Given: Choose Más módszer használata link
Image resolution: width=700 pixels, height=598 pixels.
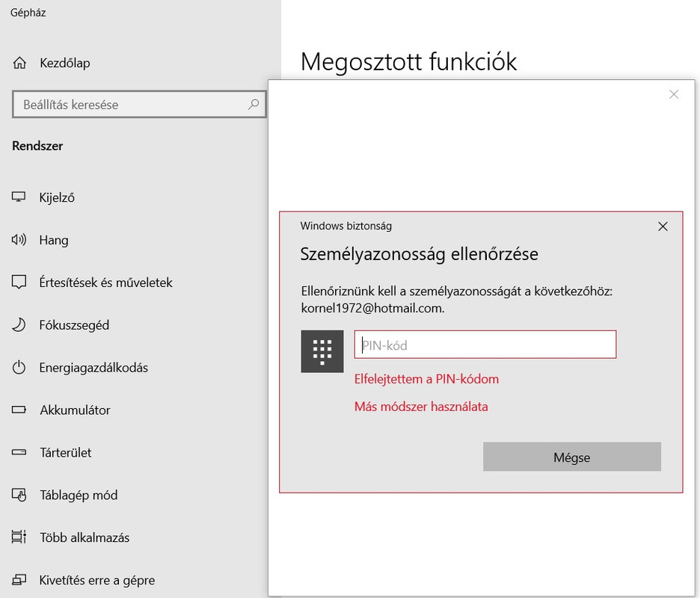Looking at the screenshot, I should pos(421,407).
